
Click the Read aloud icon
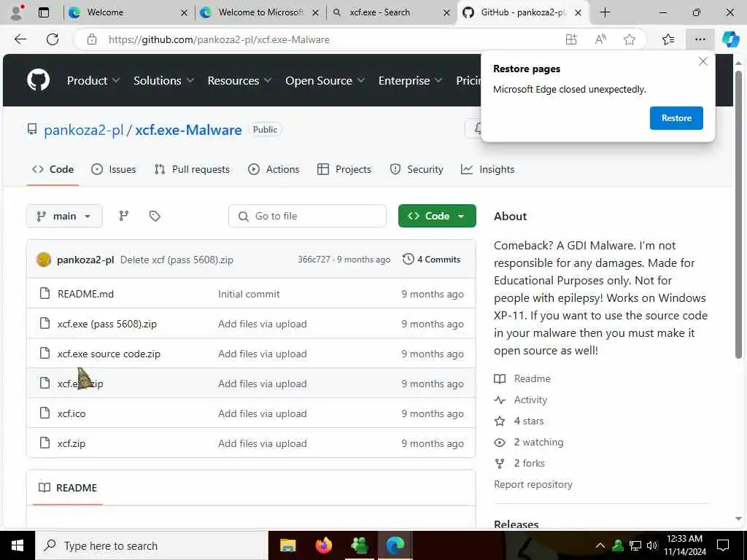(x=600, y=39)
